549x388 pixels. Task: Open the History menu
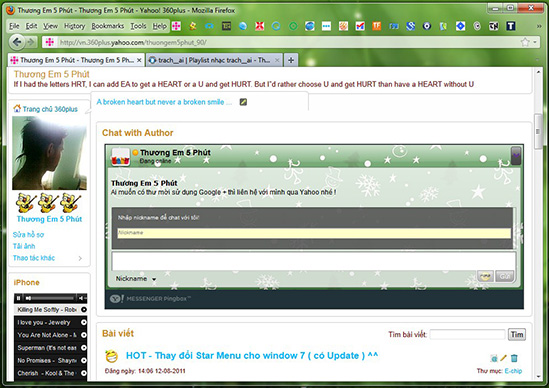pos(75,26)
